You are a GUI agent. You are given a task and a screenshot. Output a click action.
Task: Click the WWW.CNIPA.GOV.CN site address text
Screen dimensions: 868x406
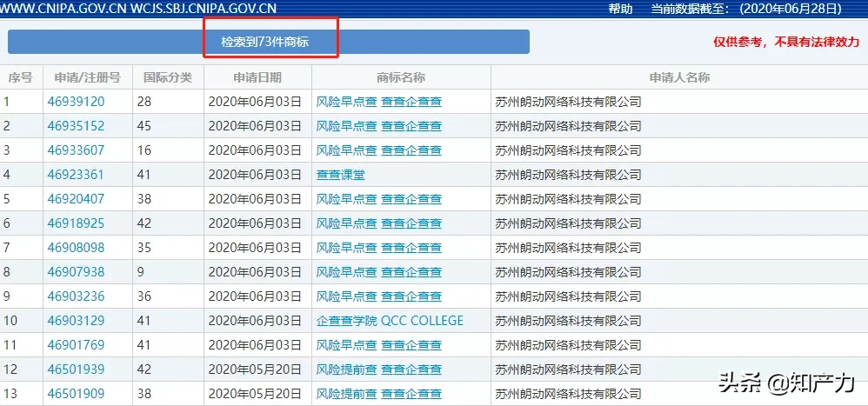64,9
